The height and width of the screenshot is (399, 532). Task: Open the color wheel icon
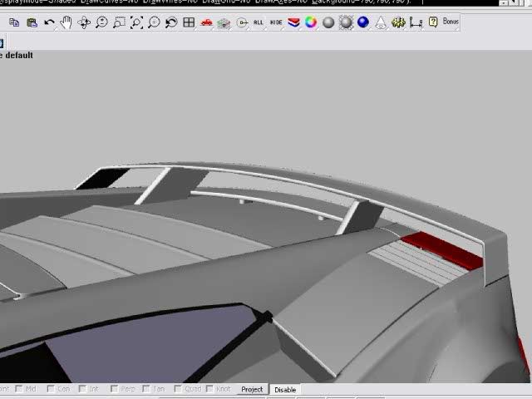(x=311, y=22)
